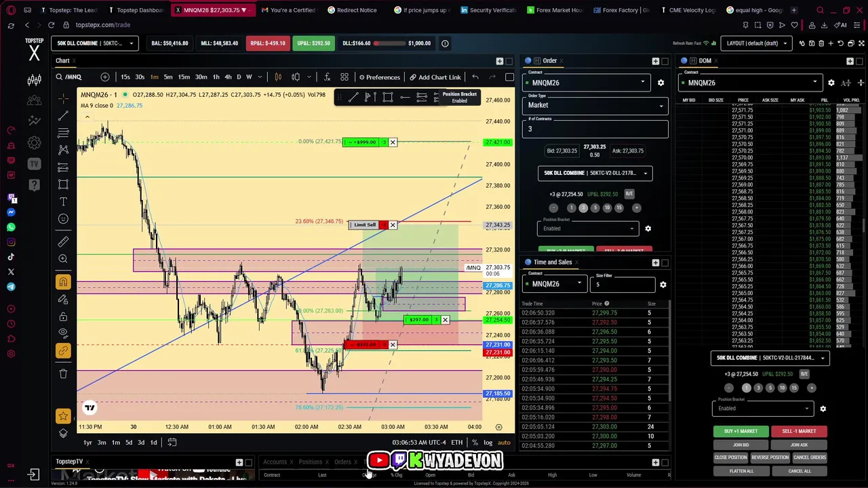Image resolution: width=868 pixels, height=488 pixels.
Task: Toggle hide all drawings eye icon
Action: [x=63, y=333]
